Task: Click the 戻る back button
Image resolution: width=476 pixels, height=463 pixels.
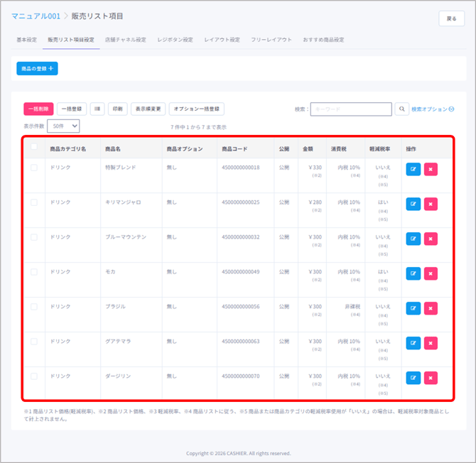Action: tap(451, 19)
